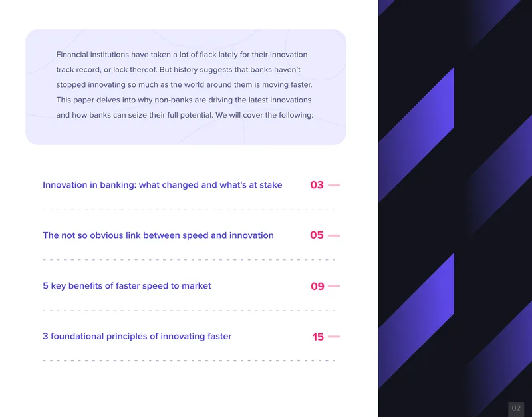Viewport: 532px width, 417px height.
Task: Click page number 09
Action: pyautogui.click(x=317, y=286)
